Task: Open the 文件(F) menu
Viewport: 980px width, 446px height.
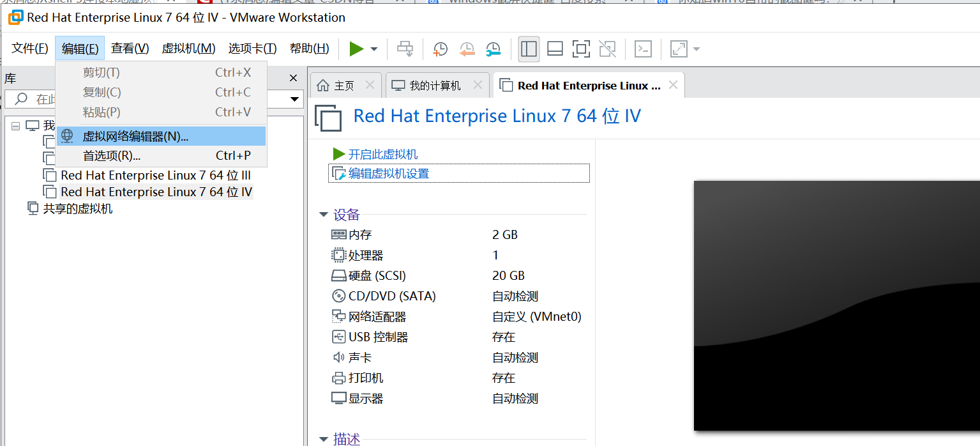Action: point(30,49)
